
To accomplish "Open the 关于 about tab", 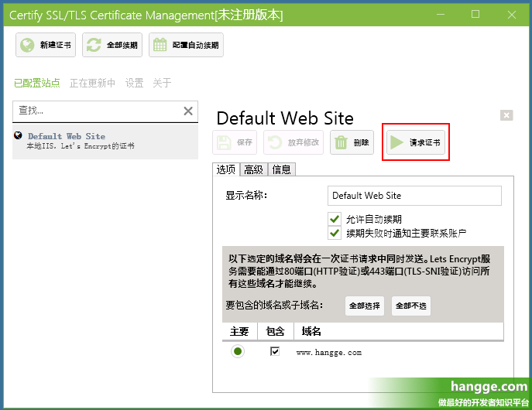I will click(162, 83).
